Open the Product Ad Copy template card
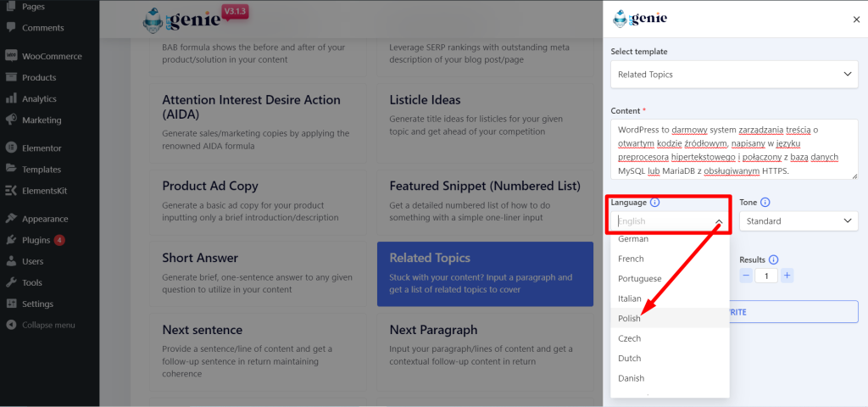Viewport: 868px width, 407px height. tap(259, 202)
